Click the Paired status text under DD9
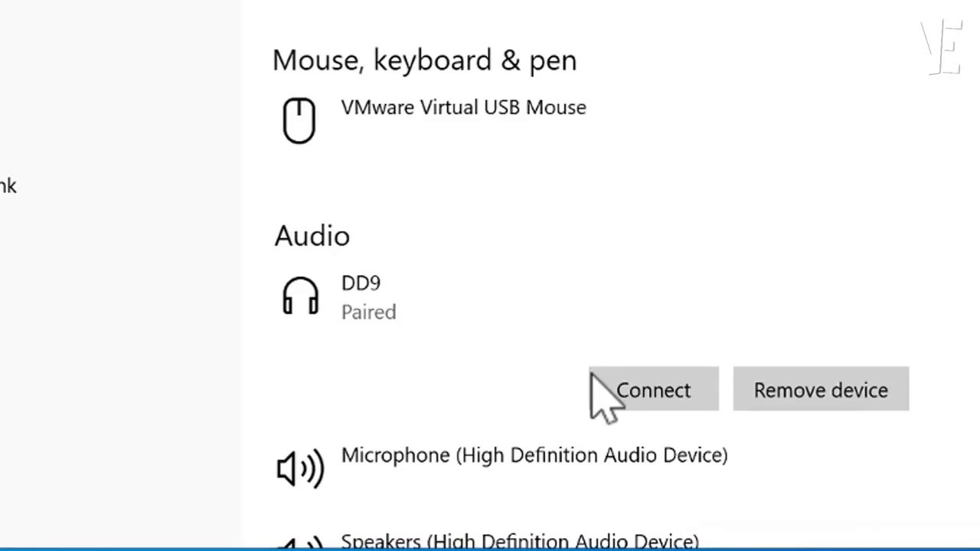This screenshot has height=551, width=980. [x=368, y=312]
